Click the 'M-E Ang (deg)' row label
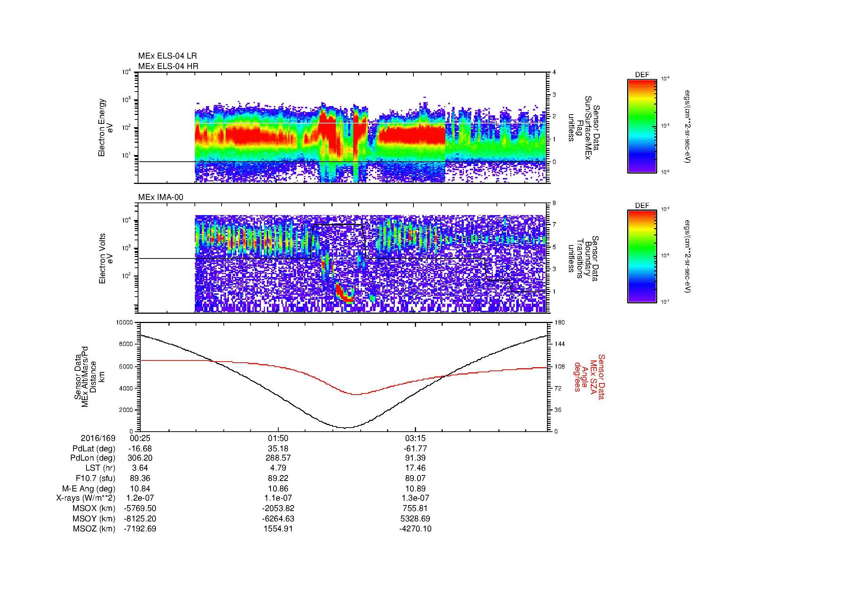 pos(89,488)
